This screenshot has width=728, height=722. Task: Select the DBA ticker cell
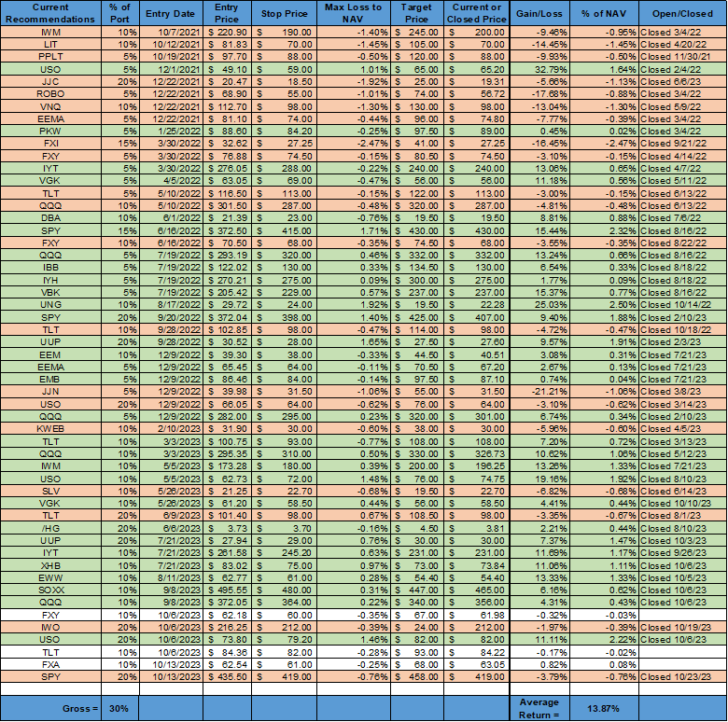click(50, 217)
